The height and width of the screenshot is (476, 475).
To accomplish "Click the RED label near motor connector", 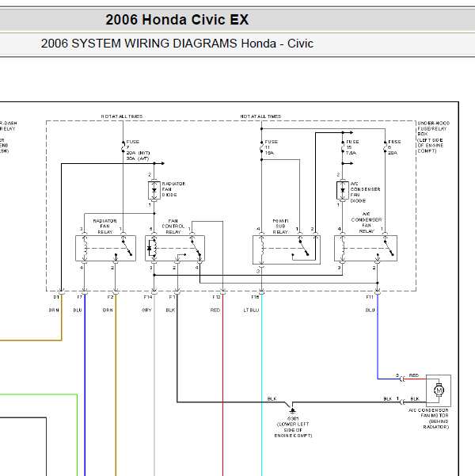I will [x=414, y=375].
